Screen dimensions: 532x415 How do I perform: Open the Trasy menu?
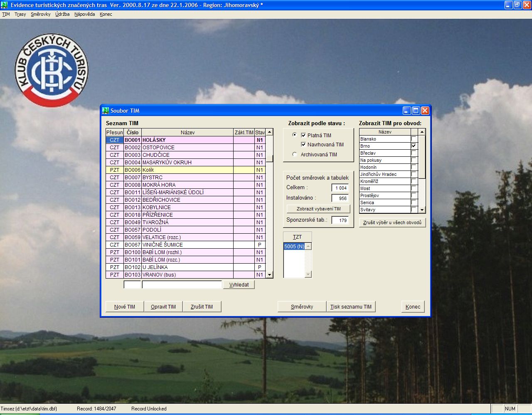(20, 14)
